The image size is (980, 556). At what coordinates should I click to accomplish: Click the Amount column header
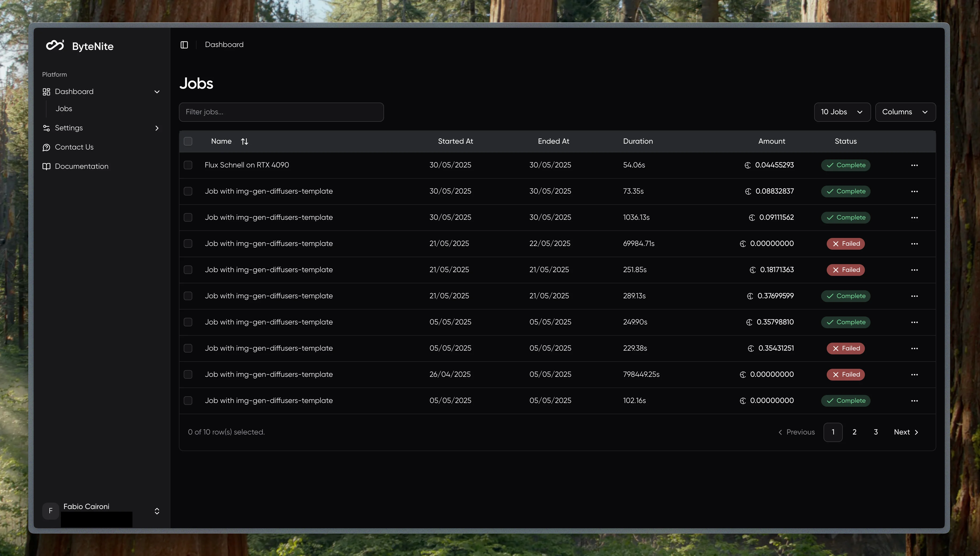click(771, 141)
